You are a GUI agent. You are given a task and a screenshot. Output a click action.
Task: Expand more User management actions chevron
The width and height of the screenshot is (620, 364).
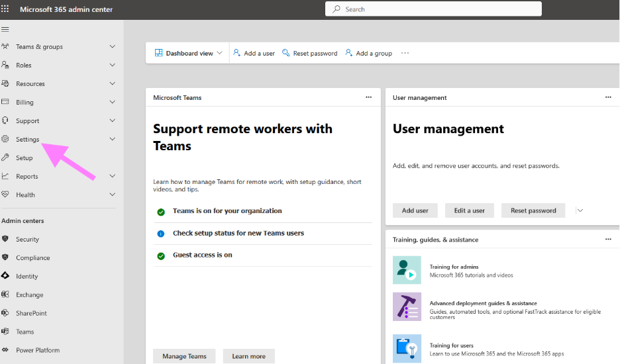point(580,210)
